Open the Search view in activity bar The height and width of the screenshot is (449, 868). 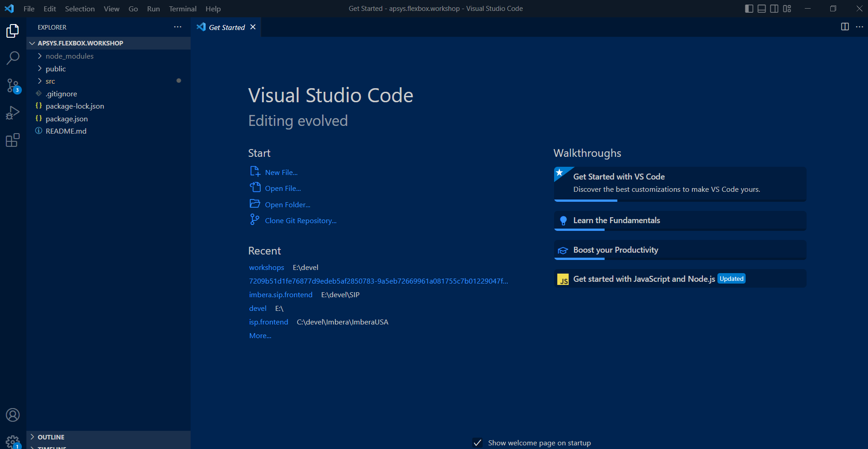[x=13, y=58]
